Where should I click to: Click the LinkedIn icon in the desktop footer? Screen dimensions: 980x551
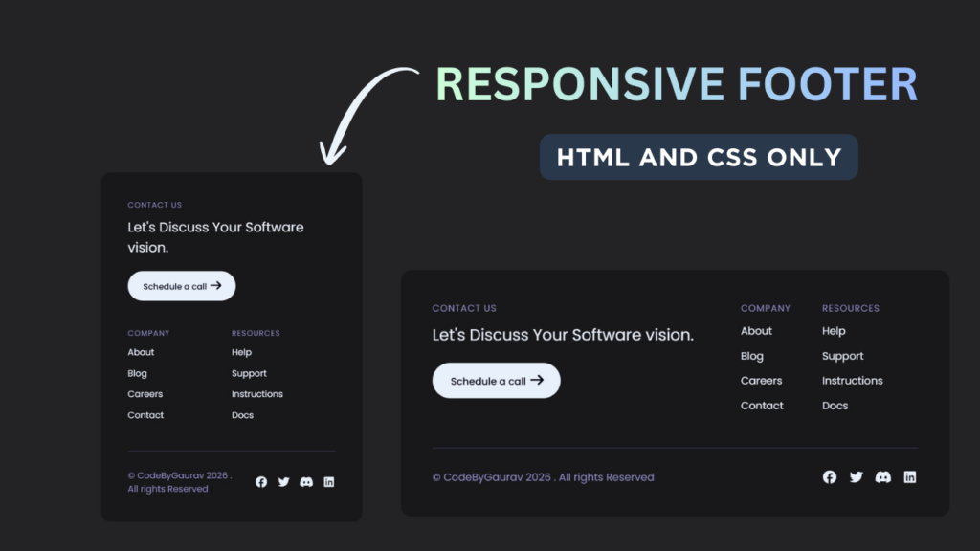pos(910,476)
